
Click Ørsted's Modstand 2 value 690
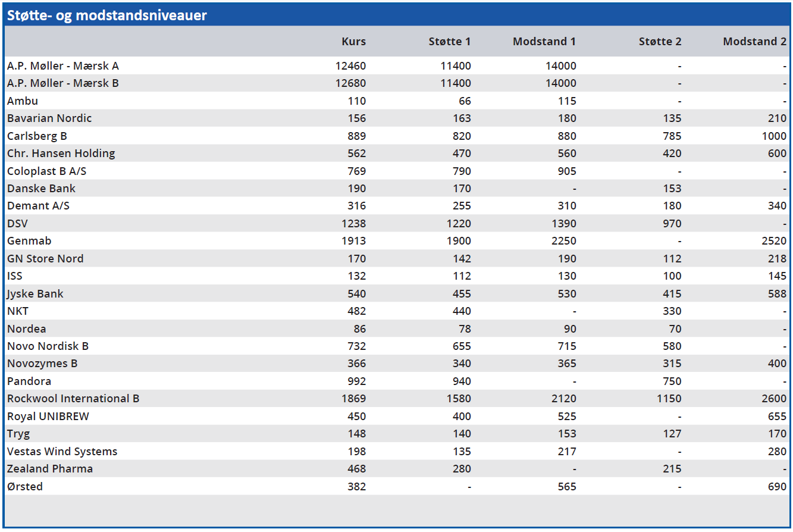click(x=776, y=487)
